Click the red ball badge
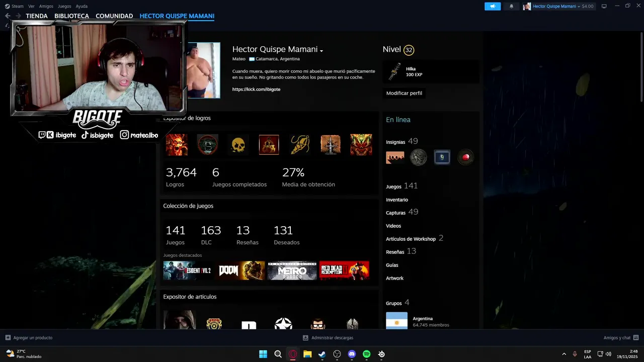Screen dimensions: 644x362 point(465,157)
